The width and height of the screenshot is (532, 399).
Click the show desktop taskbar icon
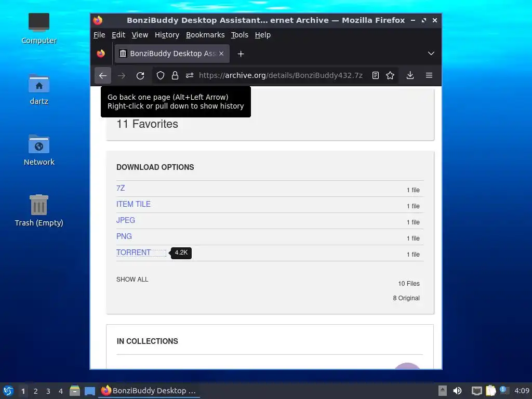pos(89,391)
